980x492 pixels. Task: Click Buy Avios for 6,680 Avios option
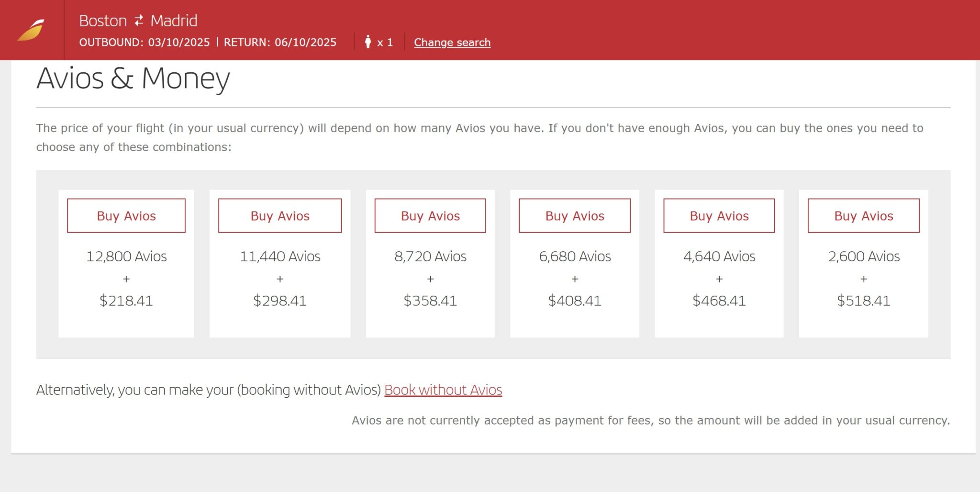[x=575, y=216]
